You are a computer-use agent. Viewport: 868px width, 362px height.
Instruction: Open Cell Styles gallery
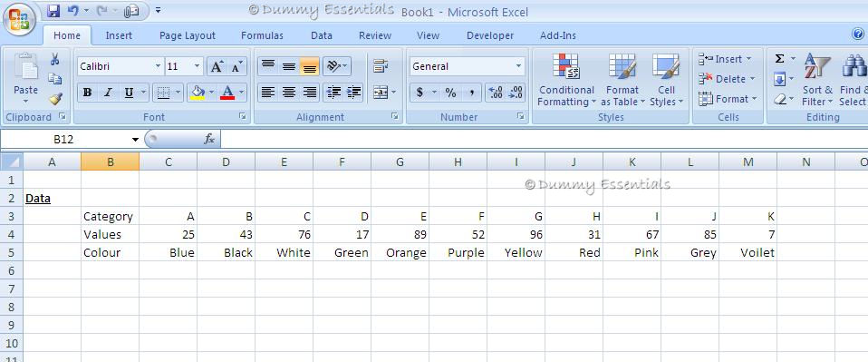click(x=666, y=80)
